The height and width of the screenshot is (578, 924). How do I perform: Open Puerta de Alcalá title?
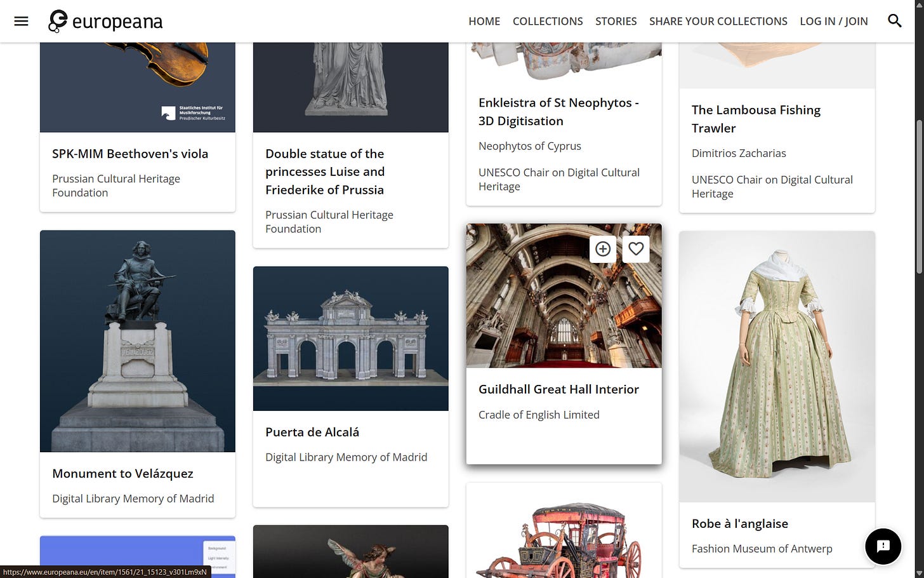[x=312, y=432]
